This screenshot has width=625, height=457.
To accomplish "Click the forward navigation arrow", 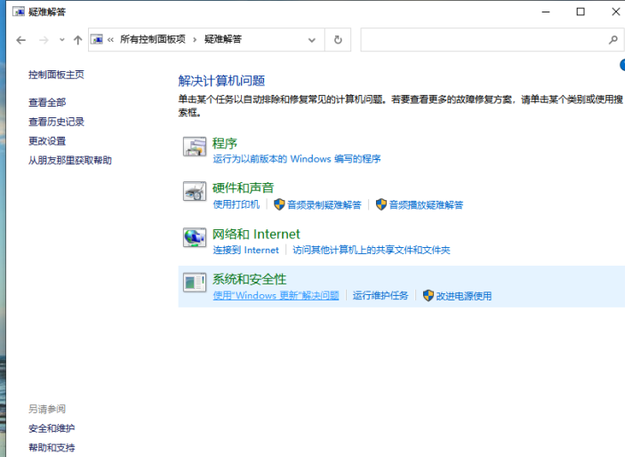I will coord(44,40).
